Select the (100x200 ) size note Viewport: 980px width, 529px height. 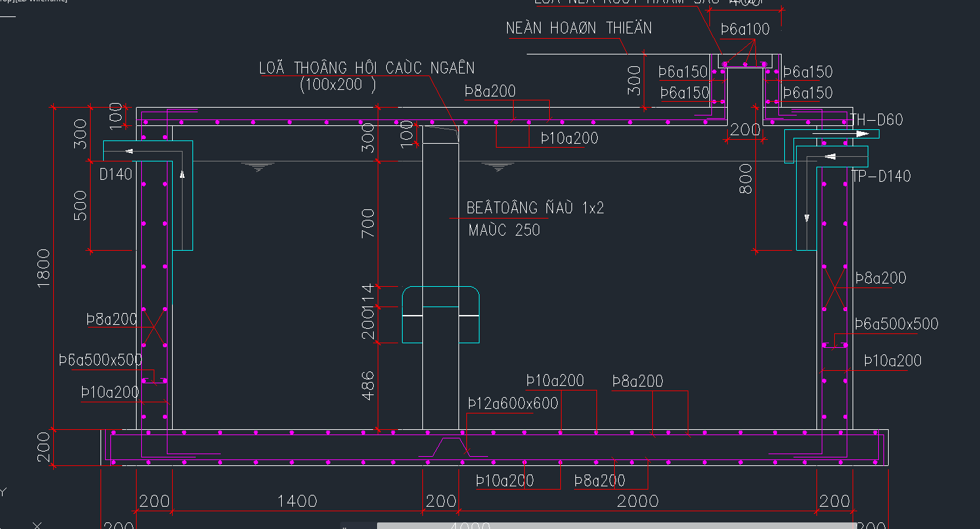(338, 85)
